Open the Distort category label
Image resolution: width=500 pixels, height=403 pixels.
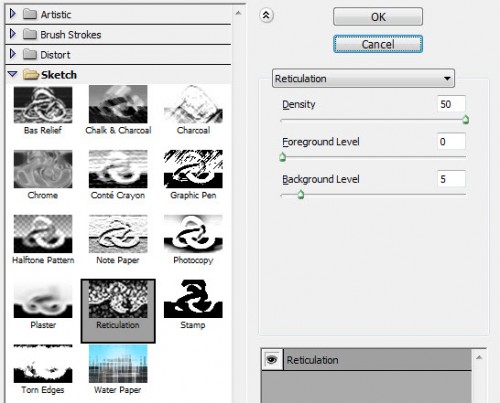(x=55, y=55)
